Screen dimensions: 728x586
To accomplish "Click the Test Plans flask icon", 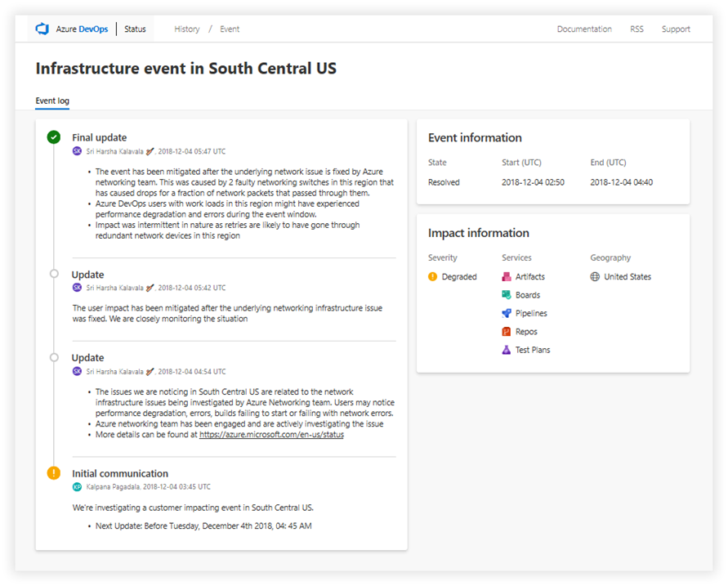I will tap(507, 350).
